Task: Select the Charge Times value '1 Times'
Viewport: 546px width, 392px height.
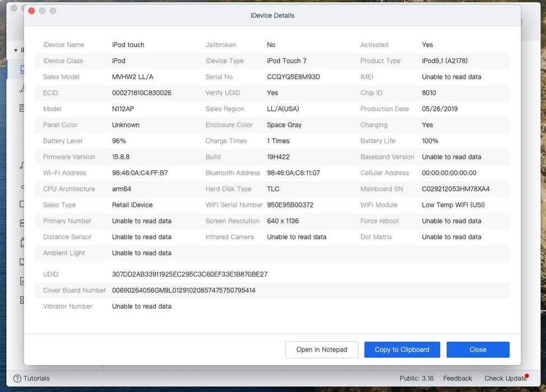Action: (x=278, y=141)
